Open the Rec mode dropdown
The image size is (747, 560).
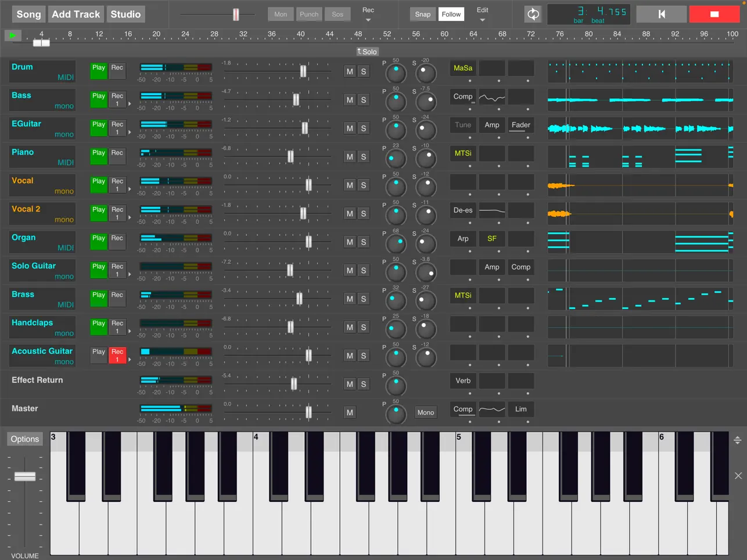(x=368, y=14)
